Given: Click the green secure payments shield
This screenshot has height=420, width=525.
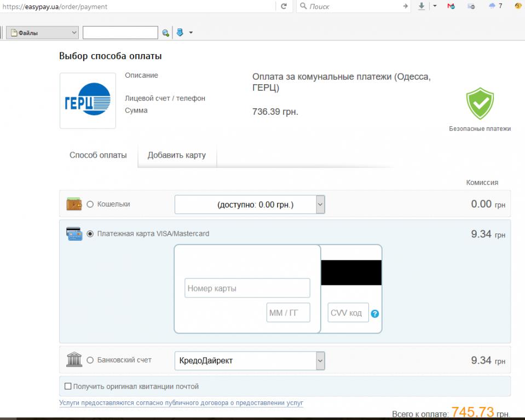Looking at the screenshot, I should pos(480,104).
